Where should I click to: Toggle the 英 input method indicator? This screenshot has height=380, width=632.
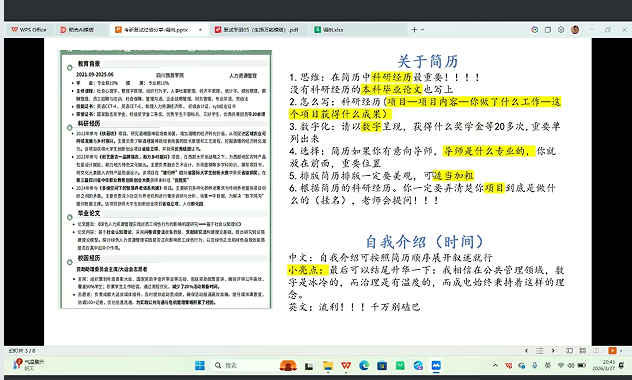[547, 365]
